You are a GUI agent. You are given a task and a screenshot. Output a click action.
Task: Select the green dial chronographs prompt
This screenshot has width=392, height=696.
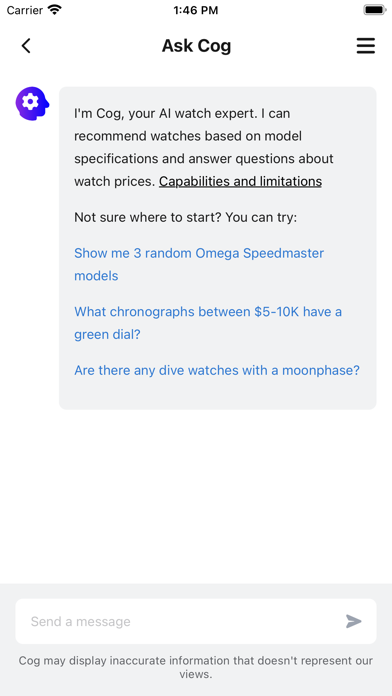[208, 323]
